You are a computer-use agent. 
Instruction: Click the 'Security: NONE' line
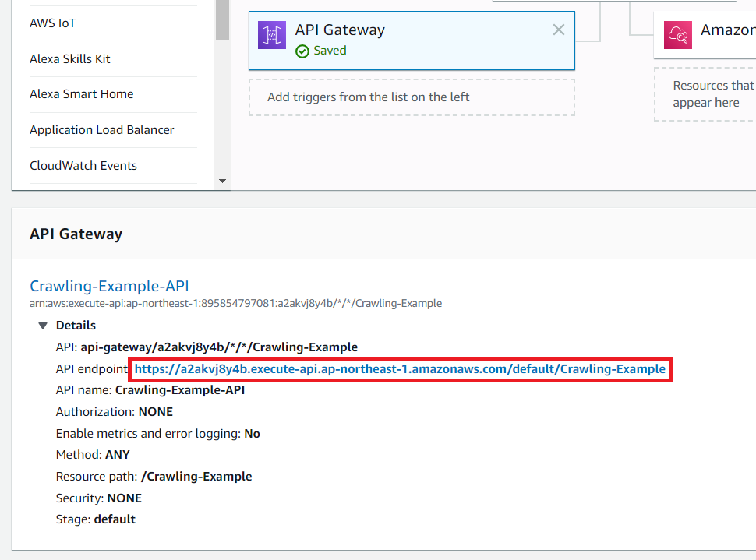pyautogui.click(x=99, y=498)
